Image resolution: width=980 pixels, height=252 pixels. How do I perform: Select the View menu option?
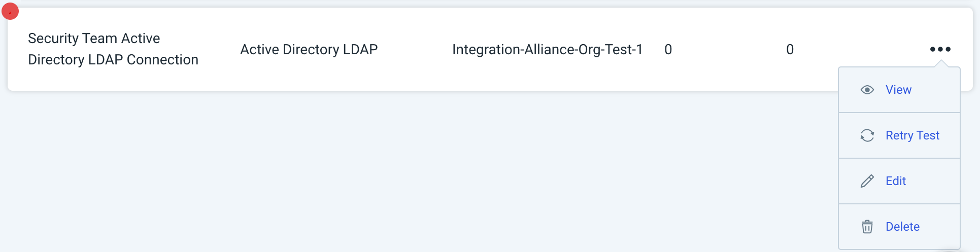[x=898, y=90]
